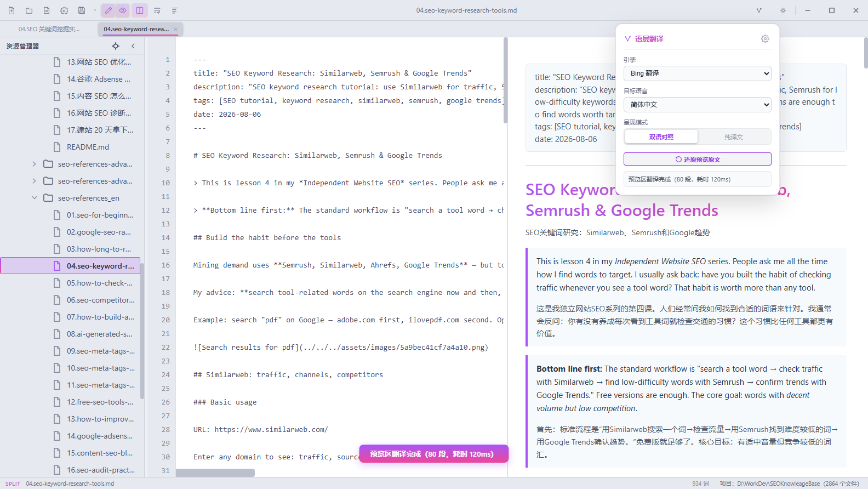Open translation settings gear in 语层翻译 panel
Viewport: 868px width, 489px height.
pos(765,39)
